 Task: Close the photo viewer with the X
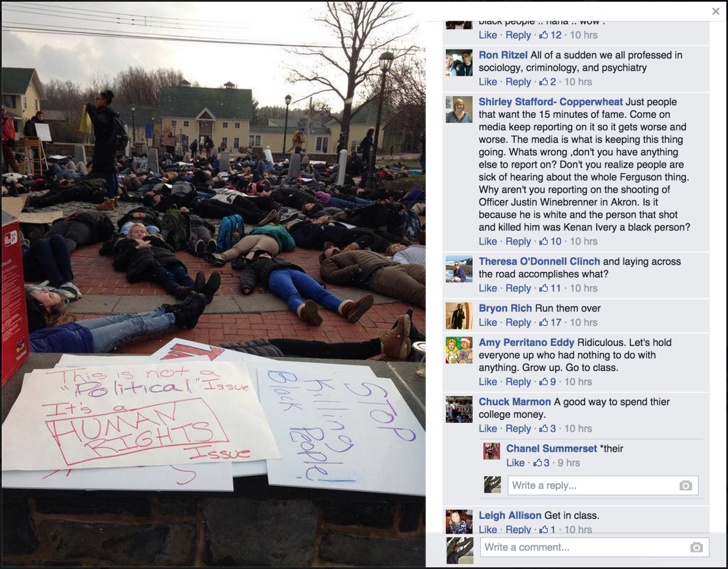715,11
